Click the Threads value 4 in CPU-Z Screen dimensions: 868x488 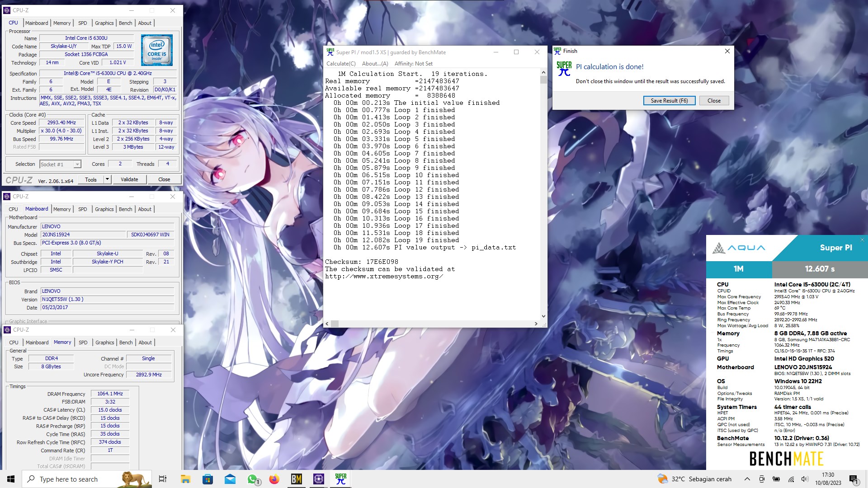[168, 164]
